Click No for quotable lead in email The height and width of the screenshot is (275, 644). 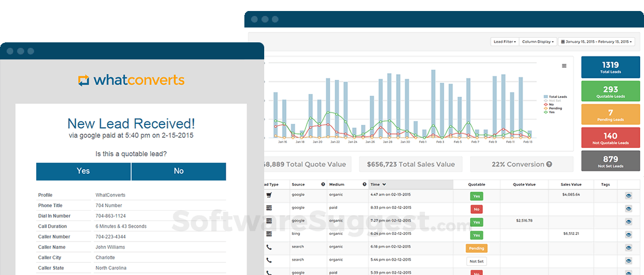(x=179, y=171)
